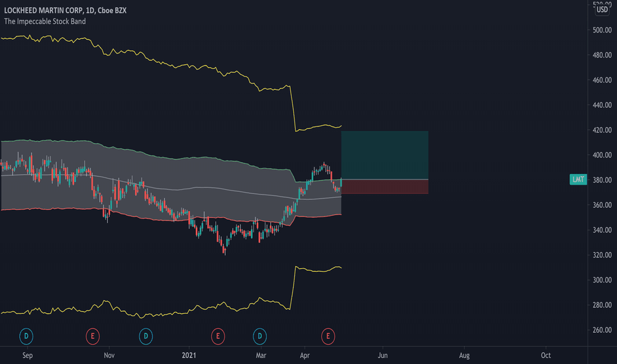The height and width of the screenshot is (364, 617).
Task: Click the green profit target zone
Action: tap(385, 155)
